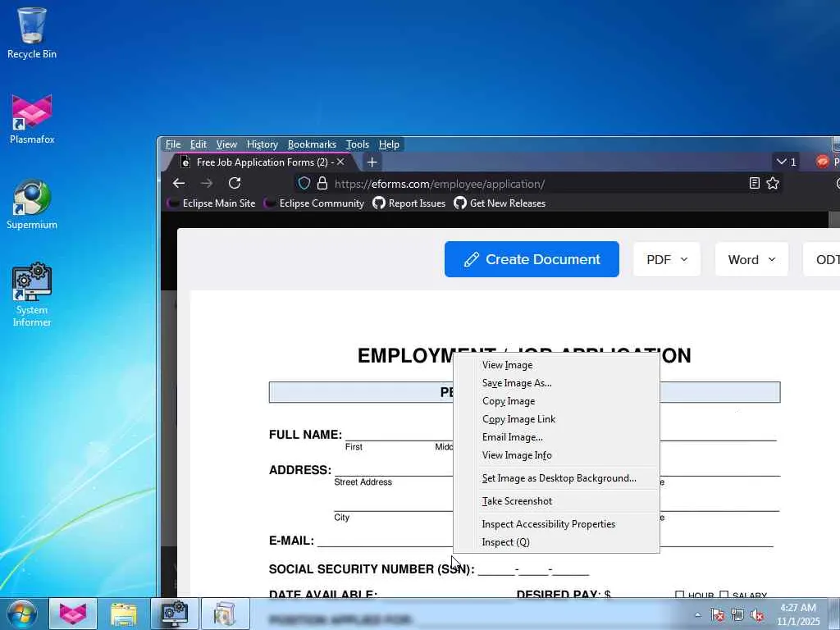Image resolution: width=840 pixels, height=630 pixels.
Task: Open the Tools menu
Action: point(358,144)
